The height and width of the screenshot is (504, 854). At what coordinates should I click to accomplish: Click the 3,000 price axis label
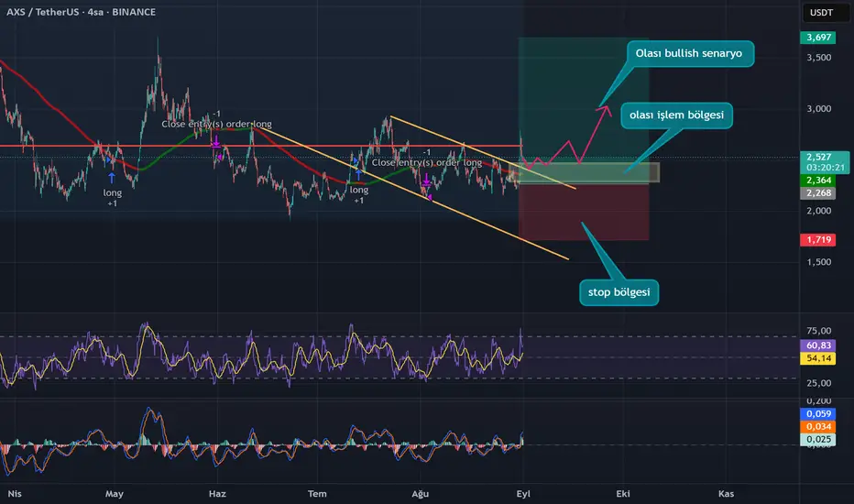tap(818, 108)
